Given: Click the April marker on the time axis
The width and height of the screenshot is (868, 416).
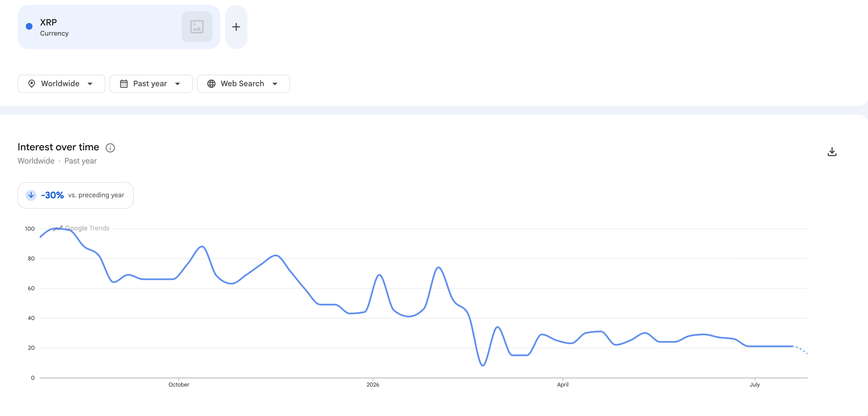Looking at the screenshot, I should tap(562, 384).
